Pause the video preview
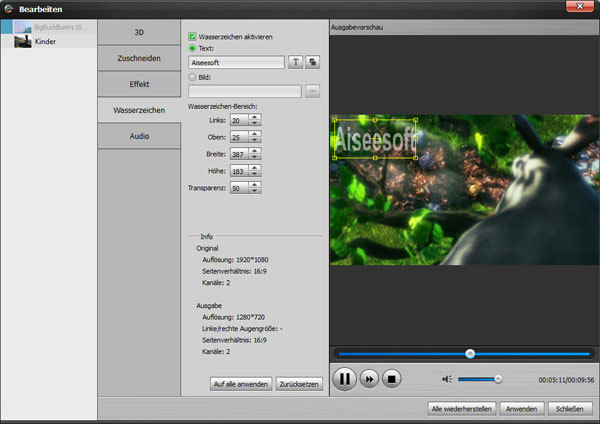This screenshot has width=600, height=424. coord(345,379)
